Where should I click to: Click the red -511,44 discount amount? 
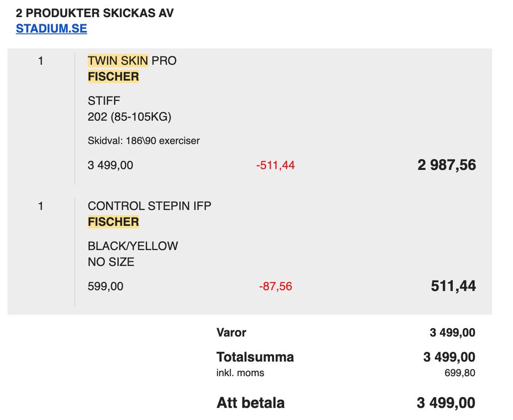click(x=275, y=166)
